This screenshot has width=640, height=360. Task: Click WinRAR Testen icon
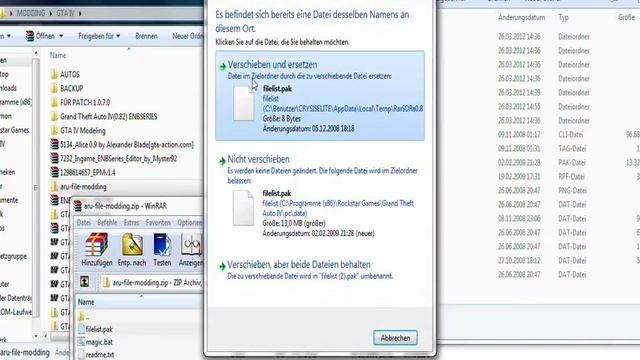162,249
